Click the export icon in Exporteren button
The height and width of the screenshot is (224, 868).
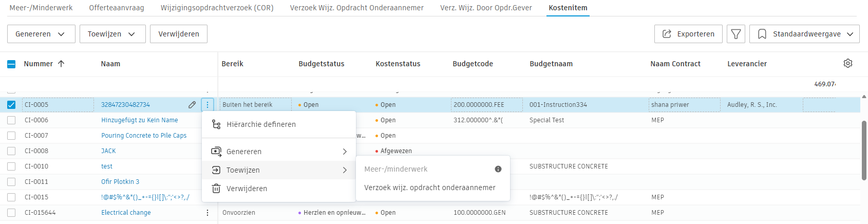coord(667,34)
